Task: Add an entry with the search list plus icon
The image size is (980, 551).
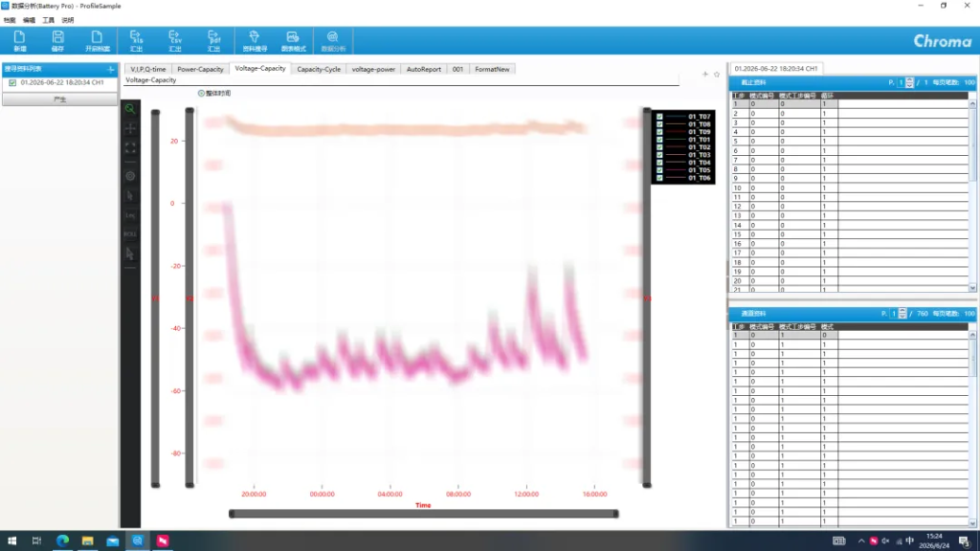Action: coord(111,69)
